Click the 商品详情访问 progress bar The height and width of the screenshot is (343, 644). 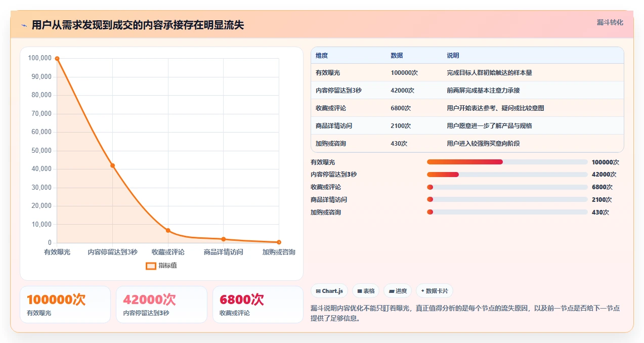507,199
